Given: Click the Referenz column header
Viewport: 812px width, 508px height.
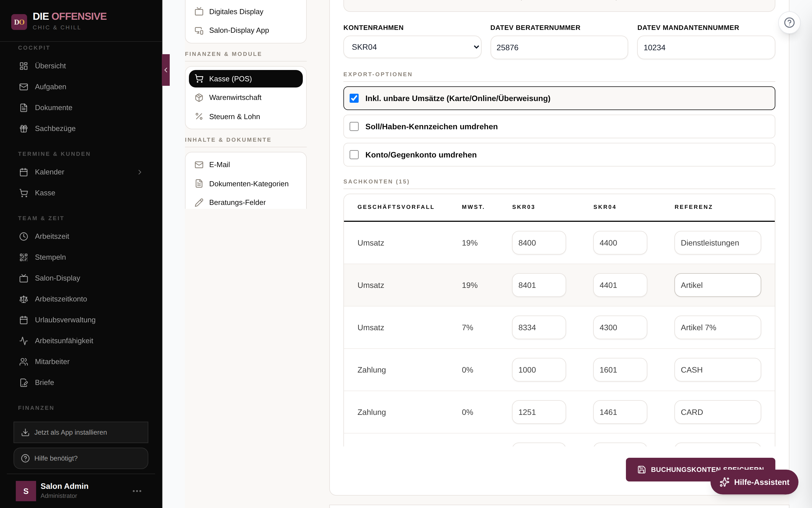Looking at the screenshot, I should [x=694, y=207].
